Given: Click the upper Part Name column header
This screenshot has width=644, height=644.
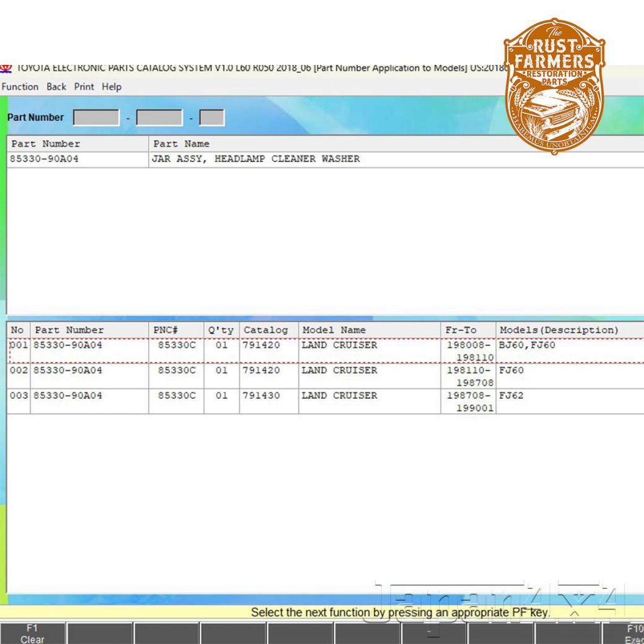Looking at the screenshot, I should click(396, 144).
